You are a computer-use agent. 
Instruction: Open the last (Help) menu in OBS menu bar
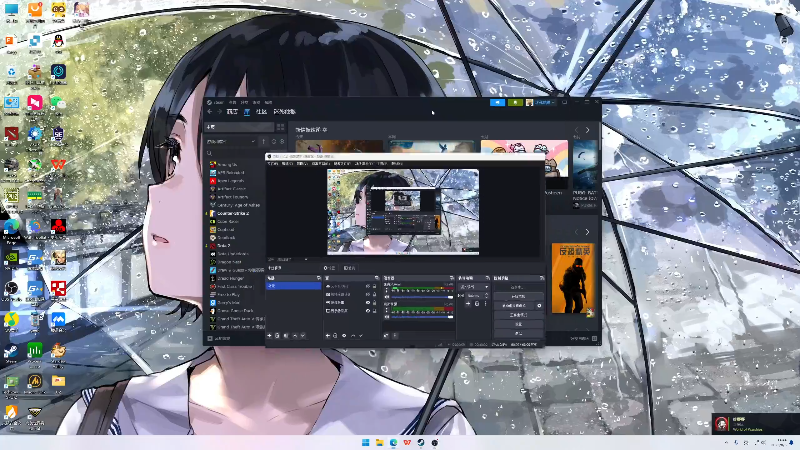(x=397, y=163)
